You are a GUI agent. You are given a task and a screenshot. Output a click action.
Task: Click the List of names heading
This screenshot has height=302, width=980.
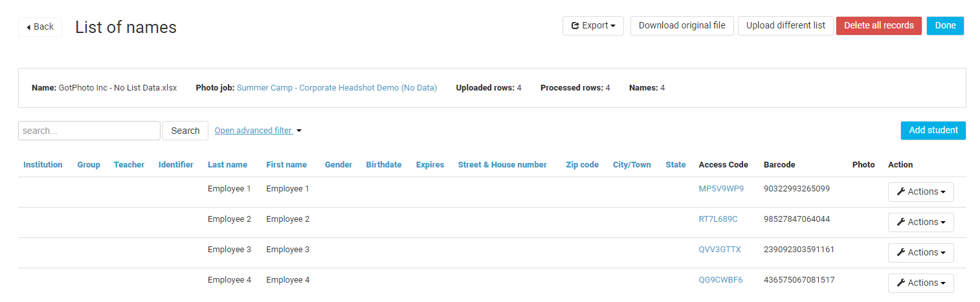[x=126, y=27]
